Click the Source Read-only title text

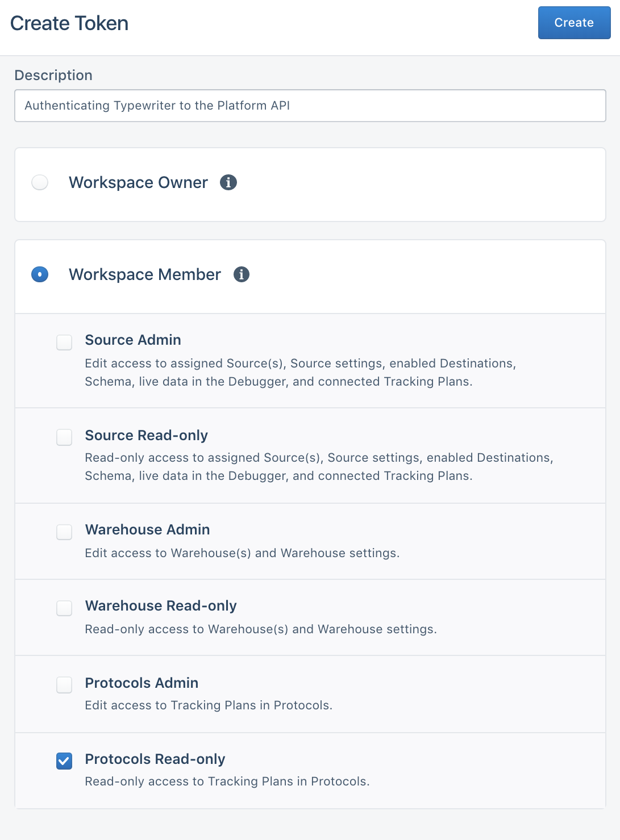tap(146, 435)
